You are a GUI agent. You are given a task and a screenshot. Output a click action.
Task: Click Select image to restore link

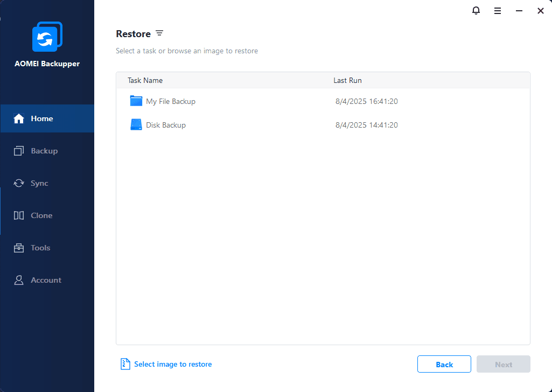[173, 364]
